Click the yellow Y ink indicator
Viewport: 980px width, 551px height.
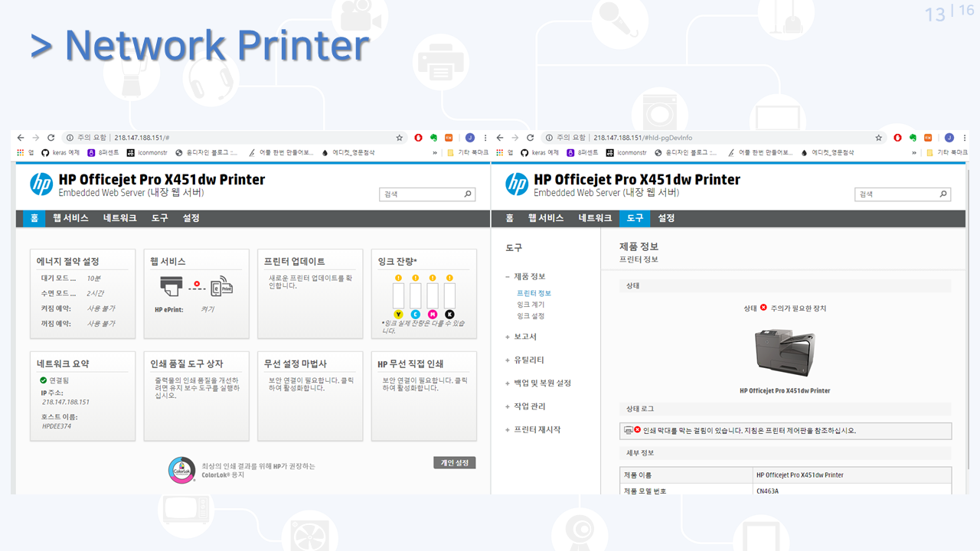pos(398,314)
